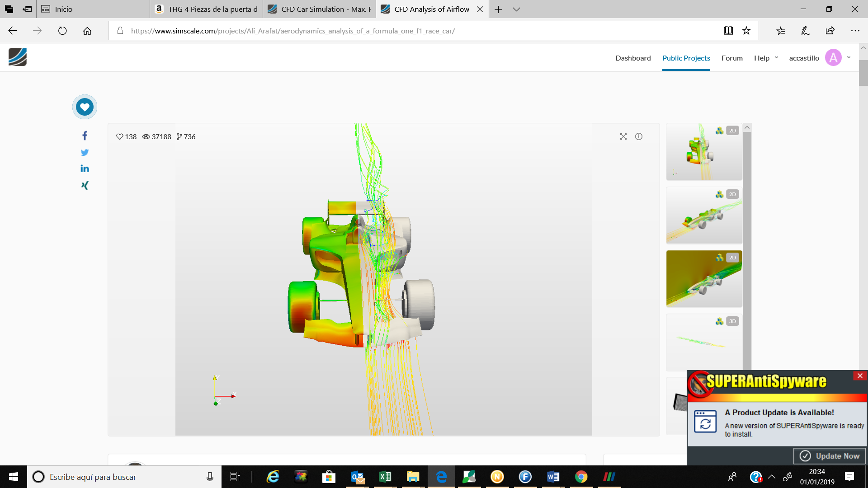Click the SimScale logo

tap(18, 57)
